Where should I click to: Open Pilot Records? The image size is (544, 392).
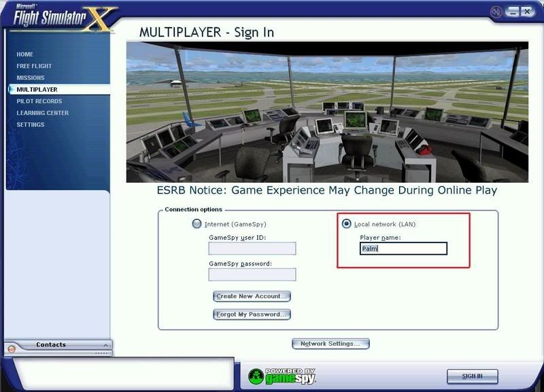(39, 101)
